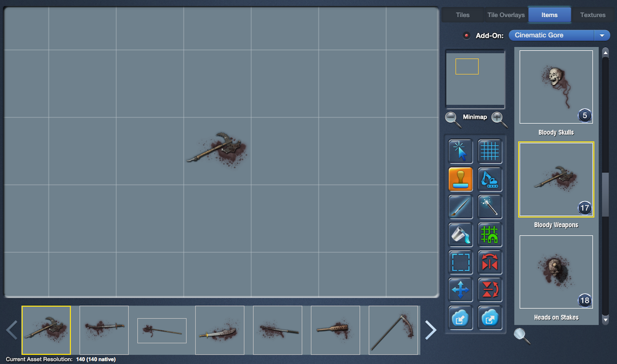This screenshot has height=364, width=617.
Task: Select the dashed marquee selection tool
Action: 460,262
